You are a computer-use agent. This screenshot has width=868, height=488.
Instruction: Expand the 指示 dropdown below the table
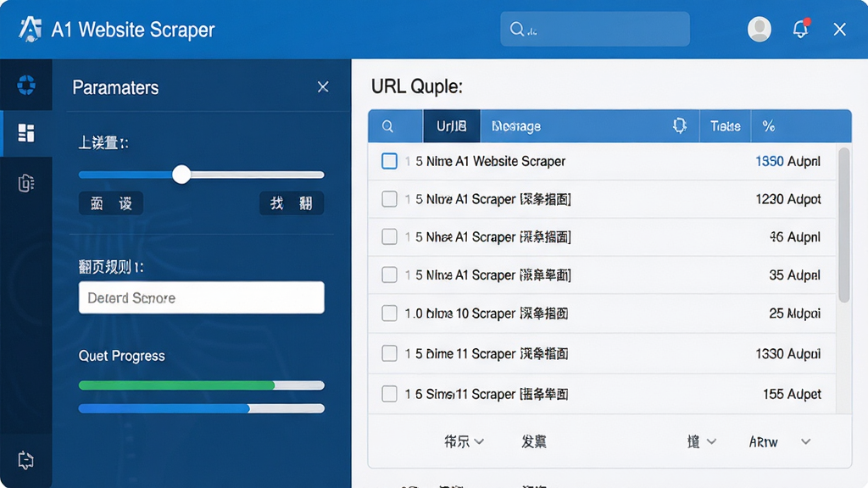click(464, 441)
